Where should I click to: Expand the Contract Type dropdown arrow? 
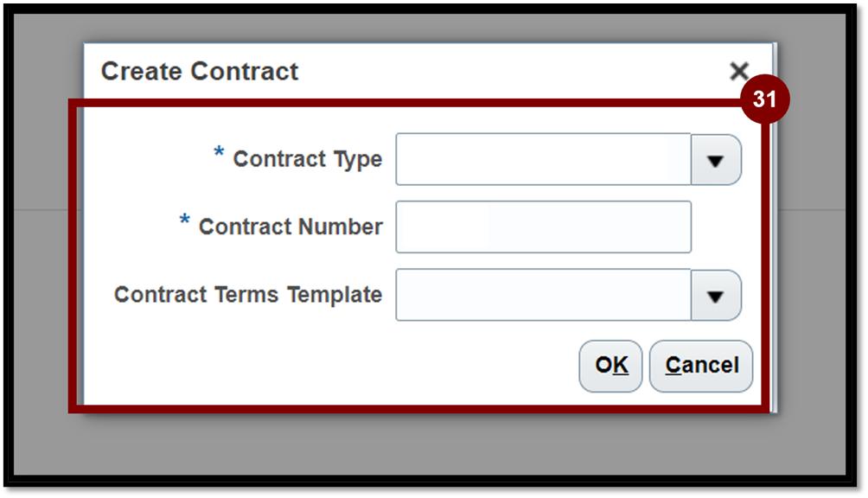pyautogui.click(x=715, y=160)
